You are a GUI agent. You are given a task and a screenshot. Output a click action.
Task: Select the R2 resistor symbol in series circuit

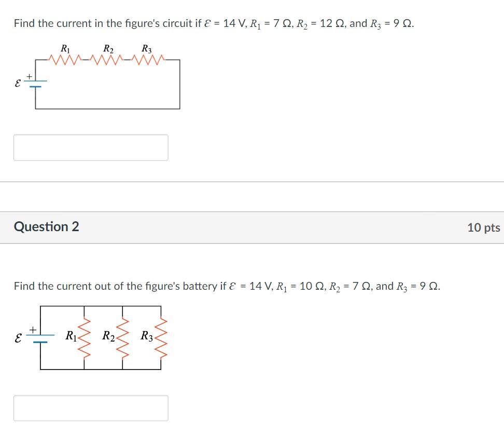click(x=107, y=58)
